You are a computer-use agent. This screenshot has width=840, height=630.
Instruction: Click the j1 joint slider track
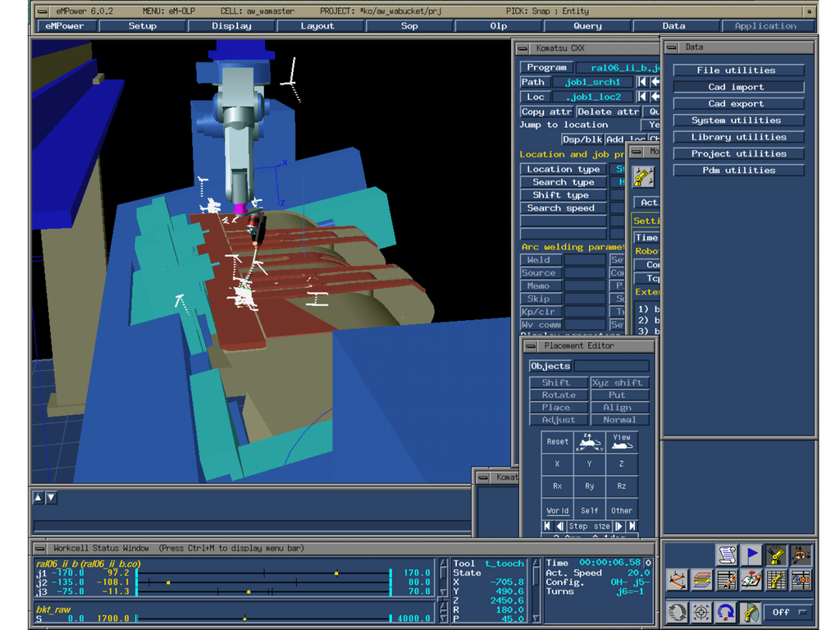point(263,573)
